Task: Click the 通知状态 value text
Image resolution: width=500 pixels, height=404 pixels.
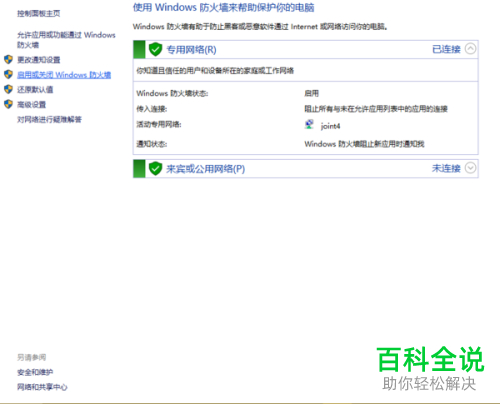Action: pos(364,144)
